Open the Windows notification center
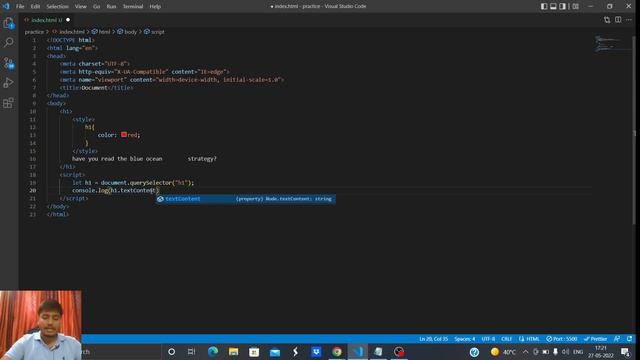The height and width of the screenshot is (360, 640). click(x=625, y=351)
